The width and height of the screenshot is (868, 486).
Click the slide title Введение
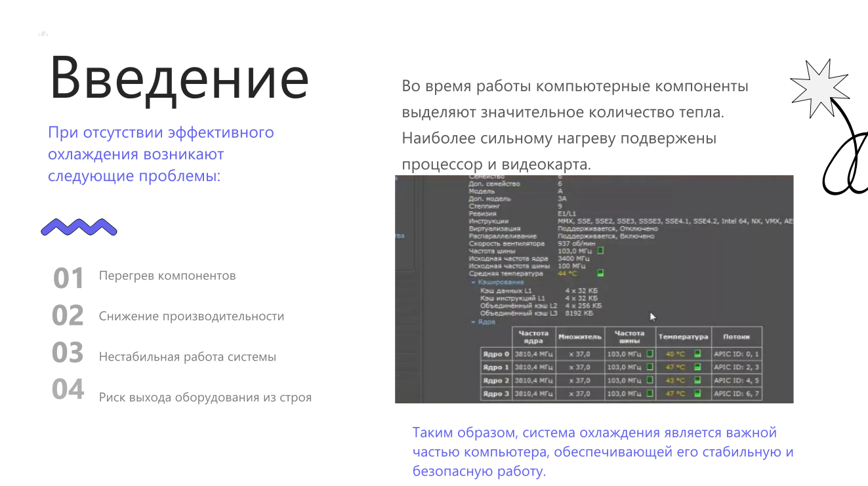pos(179,78)
